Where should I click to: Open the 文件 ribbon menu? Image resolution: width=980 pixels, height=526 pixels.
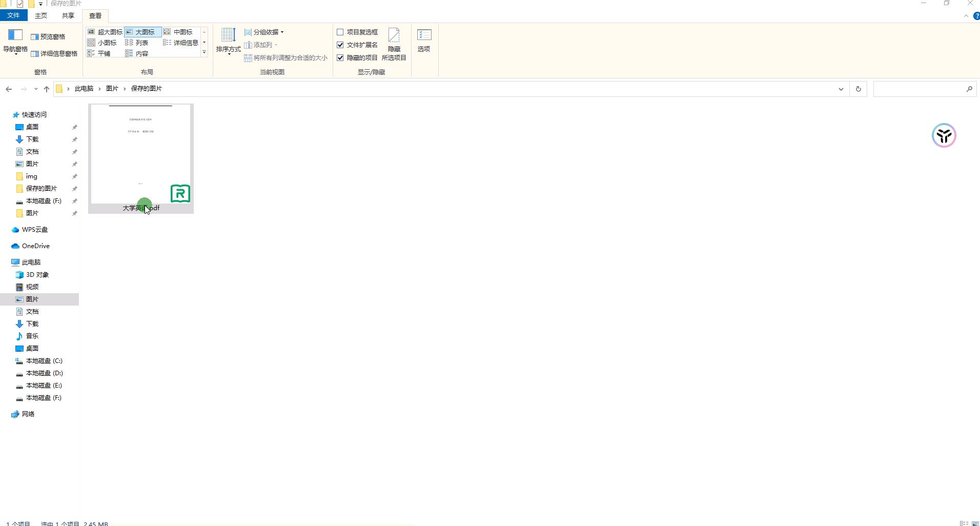(x=13, y=15)
